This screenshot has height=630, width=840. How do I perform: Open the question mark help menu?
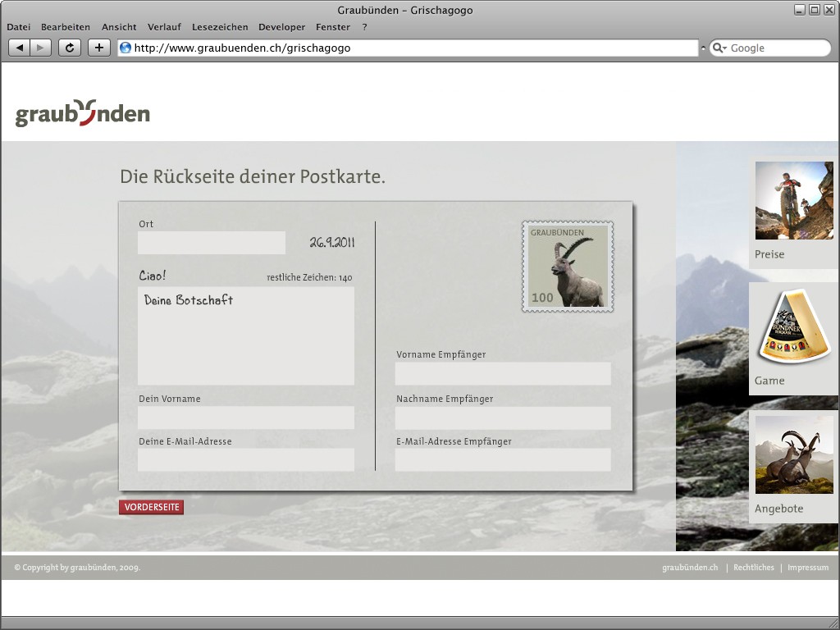(x=364, y=27)
